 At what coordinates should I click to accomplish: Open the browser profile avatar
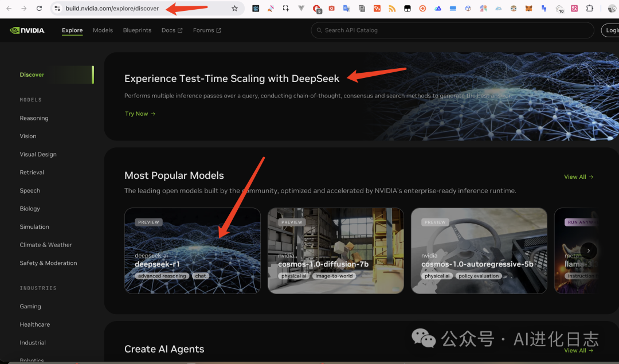(x=612, y=8)
